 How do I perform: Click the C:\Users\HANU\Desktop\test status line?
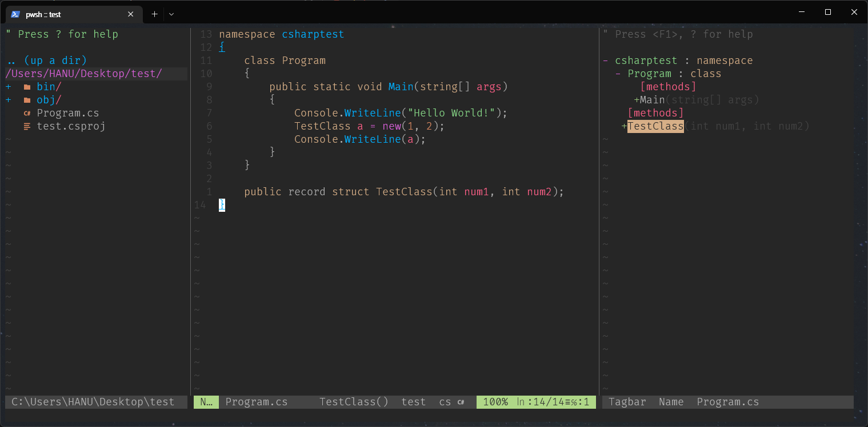(x=96, y=402)
